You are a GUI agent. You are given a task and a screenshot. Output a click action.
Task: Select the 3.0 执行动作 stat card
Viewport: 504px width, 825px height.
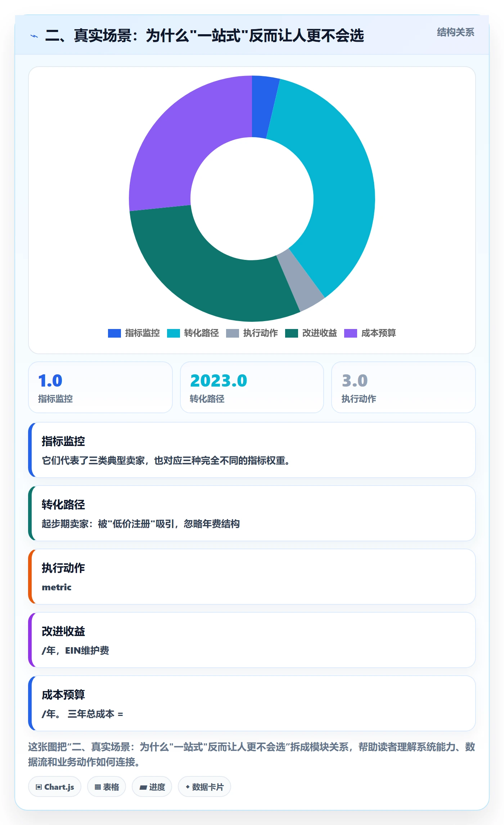404,387
